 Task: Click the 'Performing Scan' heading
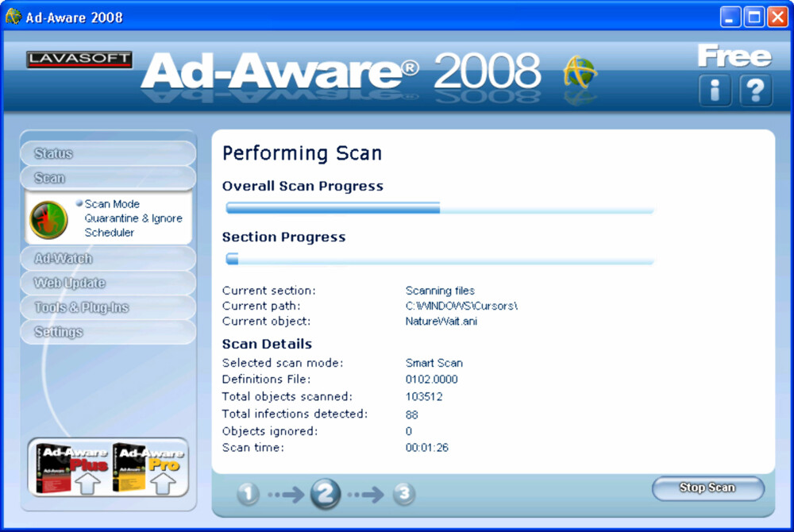coord(303,153)
